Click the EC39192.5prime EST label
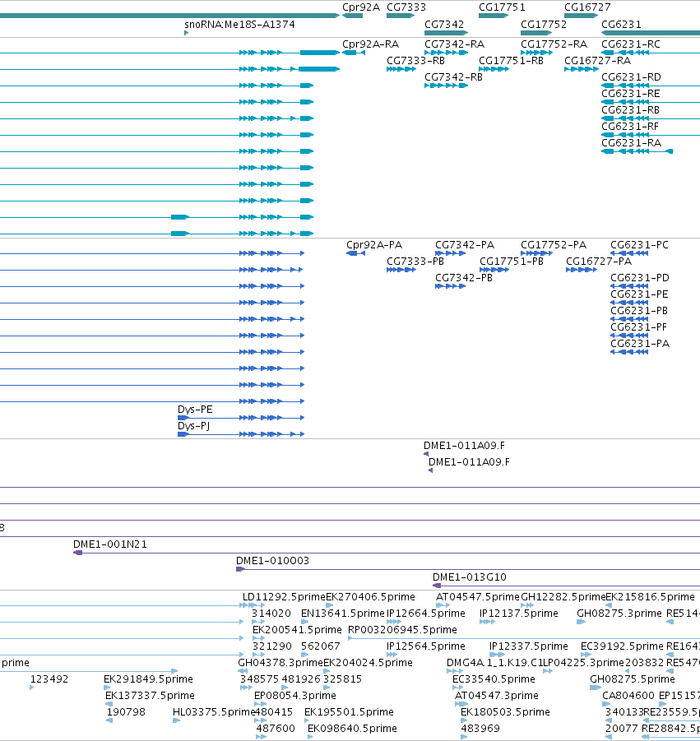The width and height of the screenshot is (700, 741). (622, 647)
